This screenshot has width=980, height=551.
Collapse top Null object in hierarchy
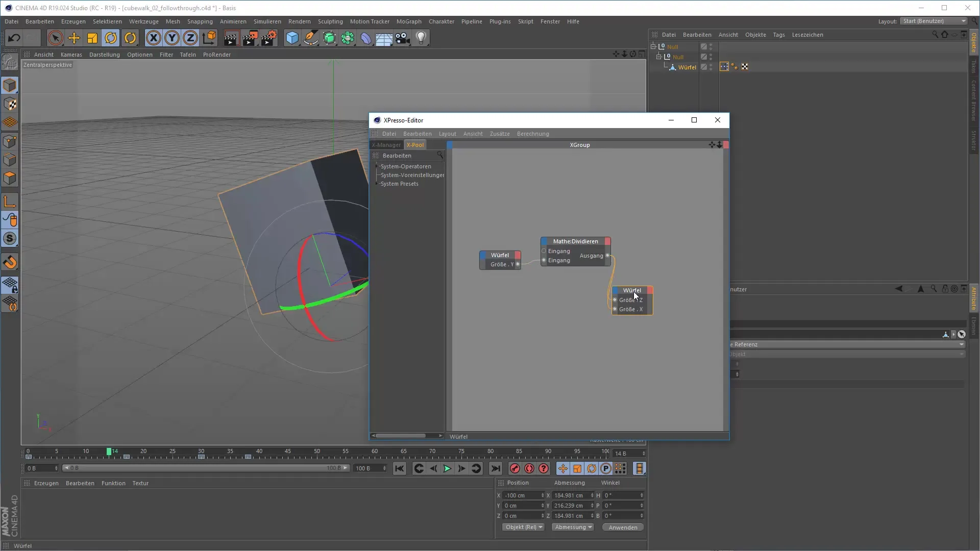click(653, 46)
